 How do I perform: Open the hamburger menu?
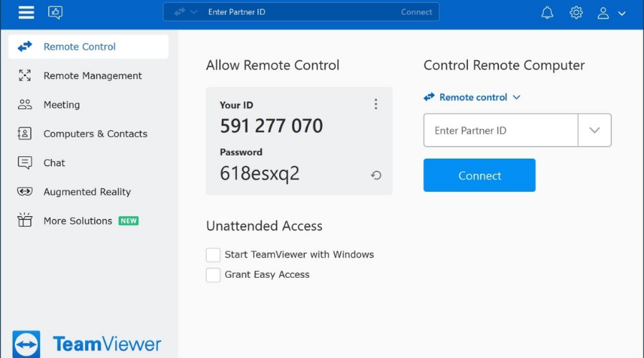26,12
